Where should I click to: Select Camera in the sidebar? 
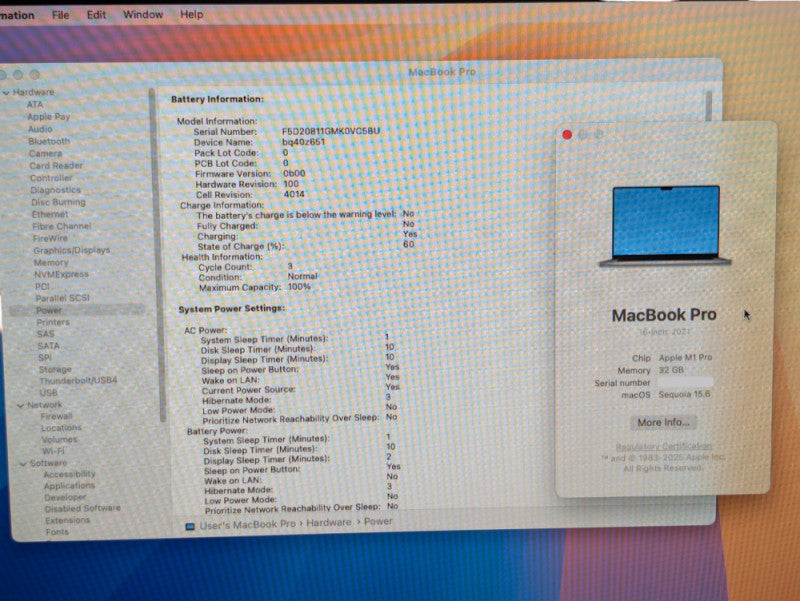(x=45, y=154)
